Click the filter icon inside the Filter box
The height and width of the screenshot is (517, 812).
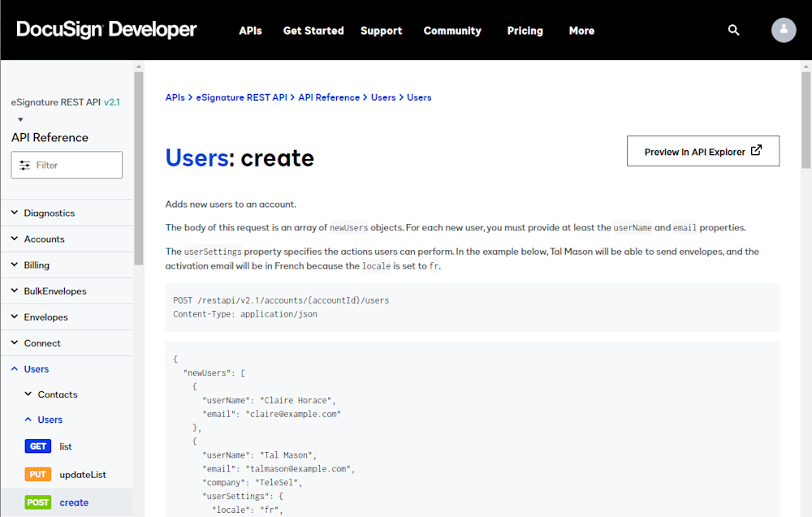coord(25,165)
